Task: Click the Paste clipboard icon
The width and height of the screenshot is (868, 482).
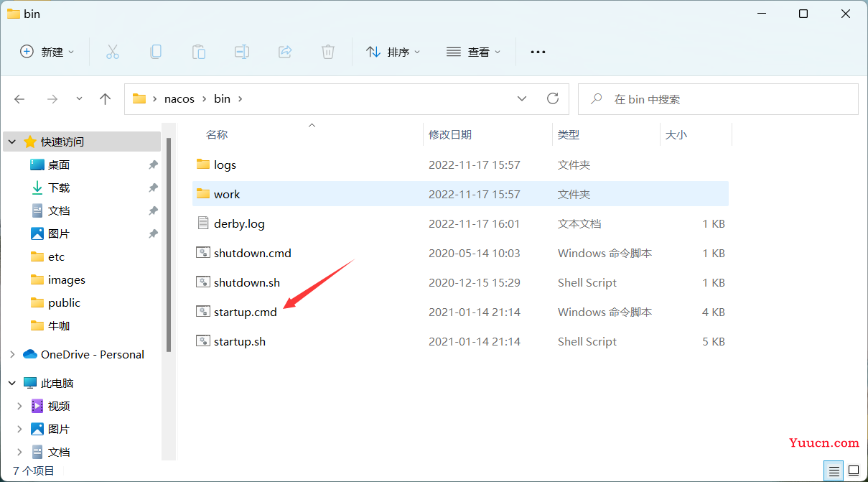Action: 199,52
